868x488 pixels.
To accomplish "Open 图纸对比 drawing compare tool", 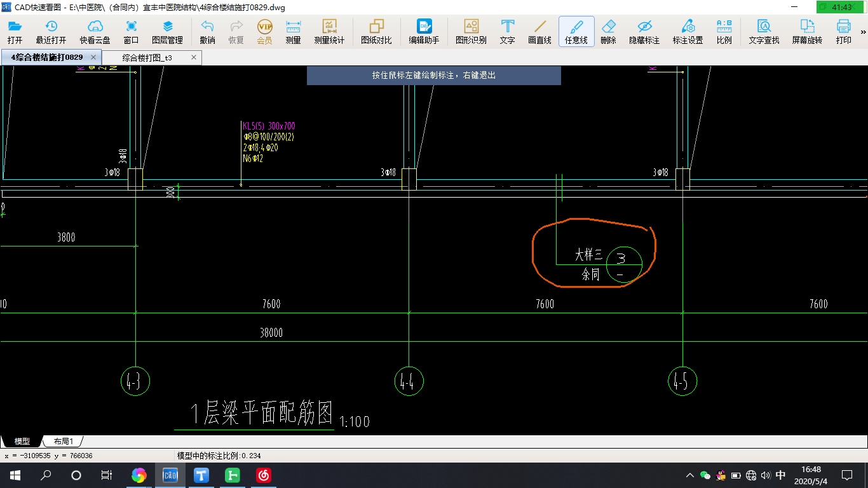I will tap(376, 32).
